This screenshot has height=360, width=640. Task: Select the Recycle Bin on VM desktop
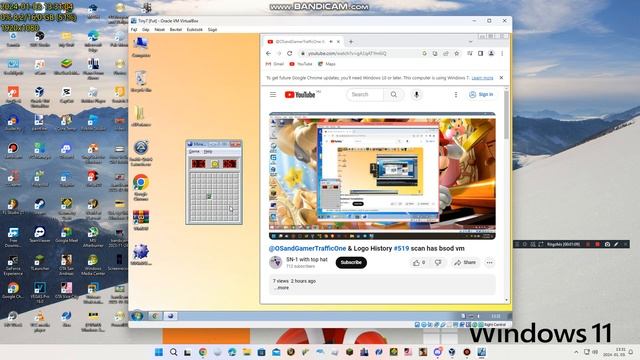[x=141, y=81]
